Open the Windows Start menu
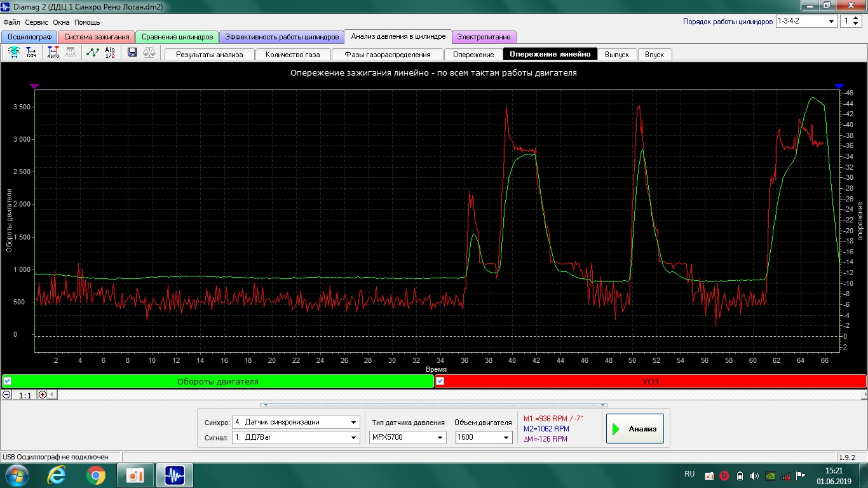 16,475
